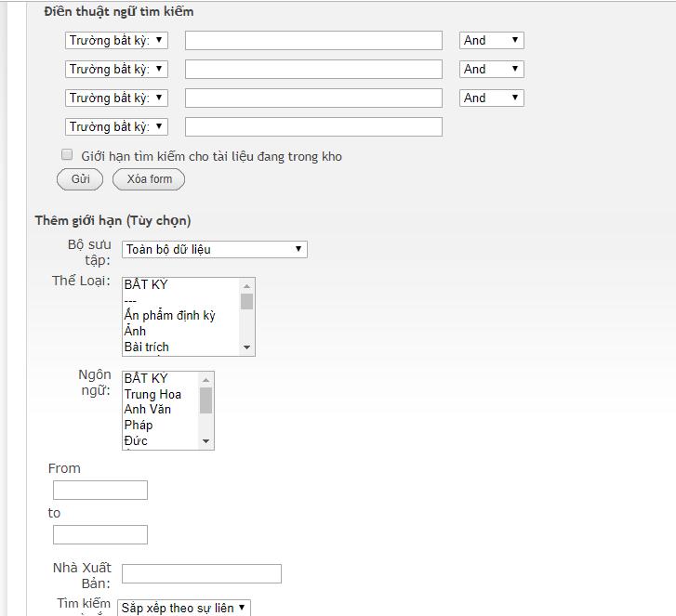Open the Sắp xếp theo sự liên dropdown
The image size is (676, 616).
coord(184,608)
